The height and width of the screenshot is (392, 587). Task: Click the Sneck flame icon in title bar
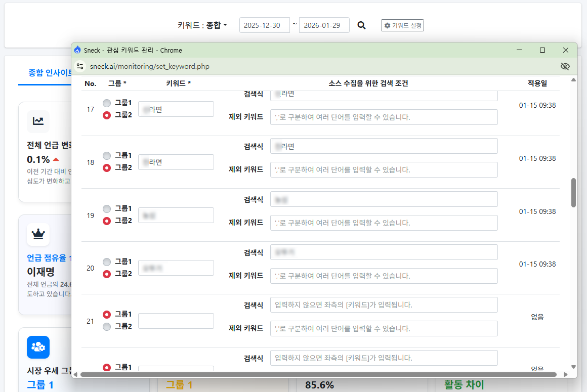pos(77,50)
